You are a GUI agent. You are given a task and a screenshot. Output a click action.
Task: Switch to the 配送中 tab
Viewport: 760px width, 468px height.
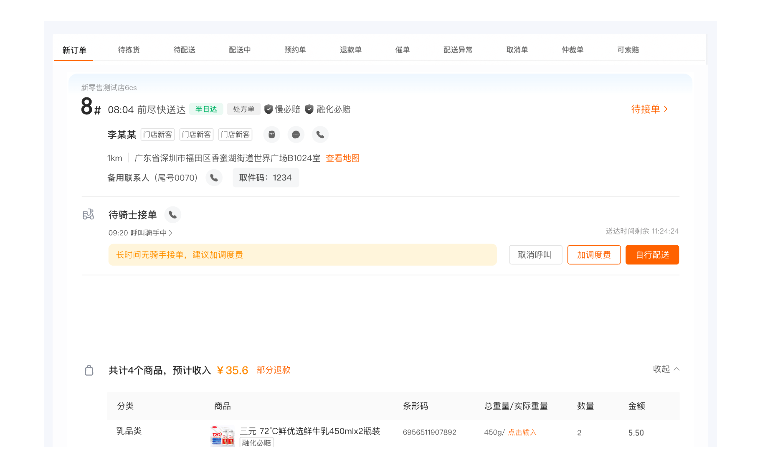pos(240,50)
